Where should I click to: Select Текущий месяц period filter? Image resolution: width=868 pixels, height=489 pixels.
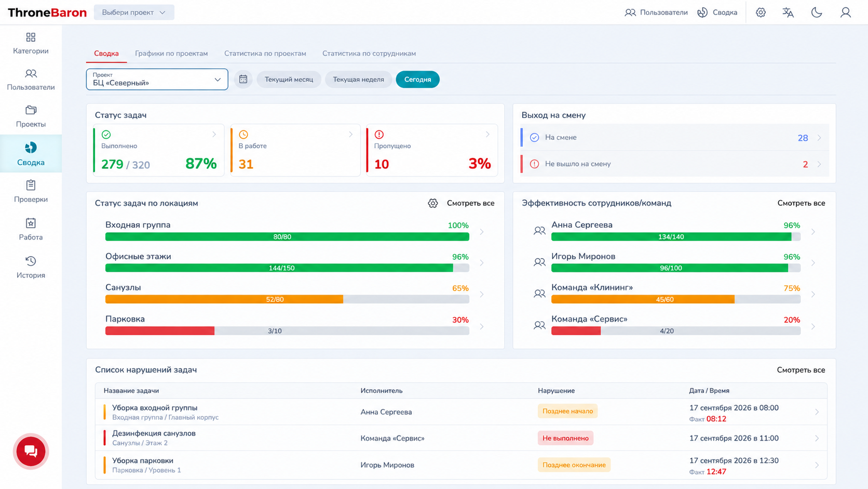coord(289,80)
